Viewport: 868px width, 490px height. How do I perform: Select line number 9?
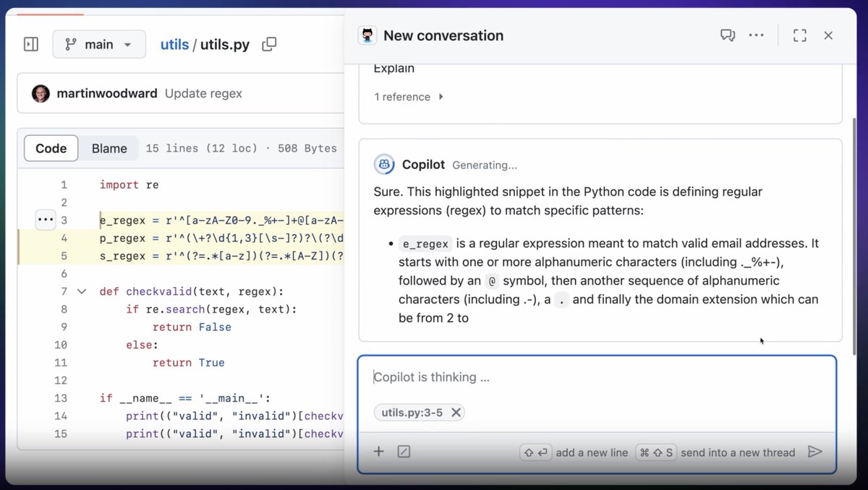64,327
